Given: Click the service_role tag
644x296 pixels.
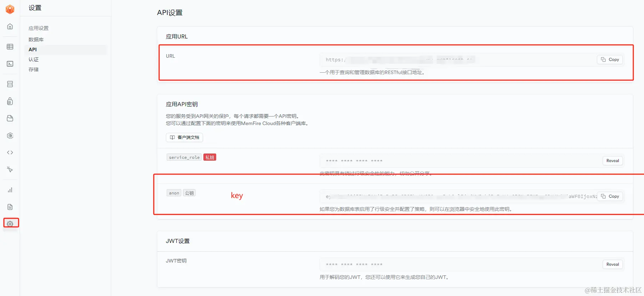Looking at the screenshot, I should point(184,157).
